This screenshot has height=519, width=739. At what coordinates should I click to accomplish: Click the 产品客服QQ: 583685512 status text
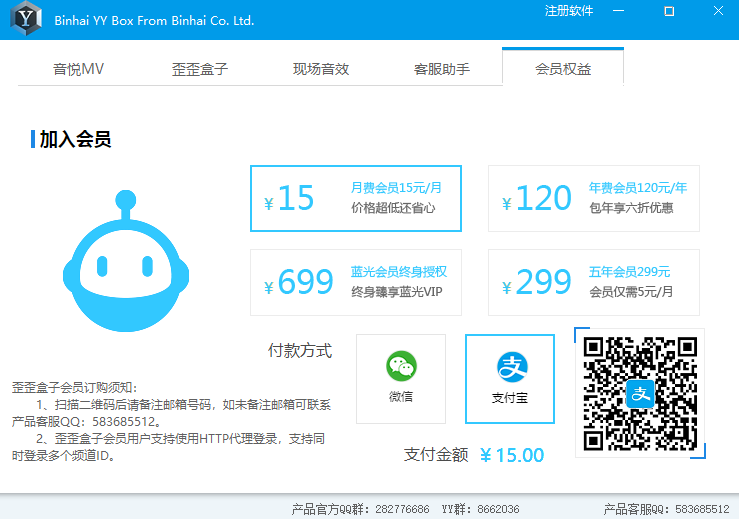(x=666, y=509)
